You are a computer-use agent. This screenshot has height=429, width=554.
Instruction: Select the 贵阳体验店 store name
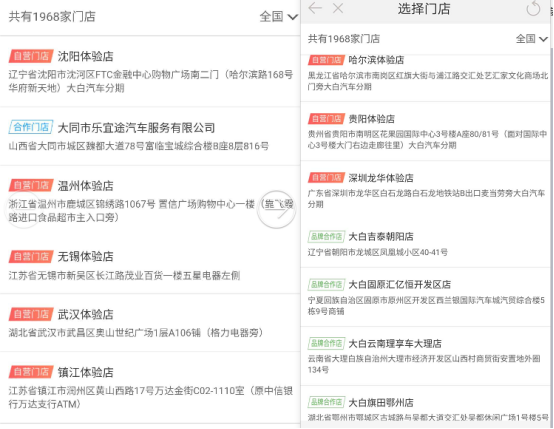point(372,119)
